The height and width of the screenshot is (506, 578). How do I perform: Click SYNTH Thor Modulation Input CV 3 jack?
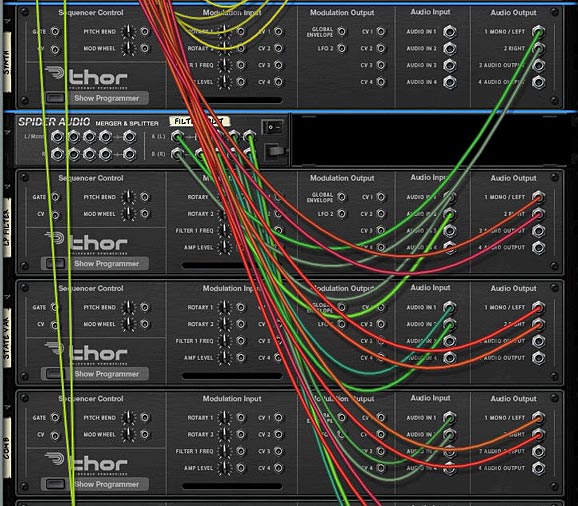pyautogui.click(x=279, y=65)
